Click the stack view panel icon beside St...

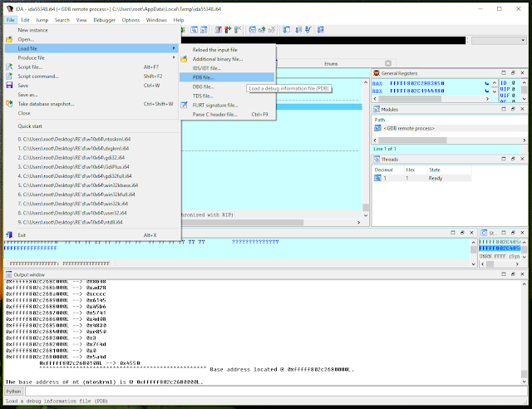coord(484,233)
